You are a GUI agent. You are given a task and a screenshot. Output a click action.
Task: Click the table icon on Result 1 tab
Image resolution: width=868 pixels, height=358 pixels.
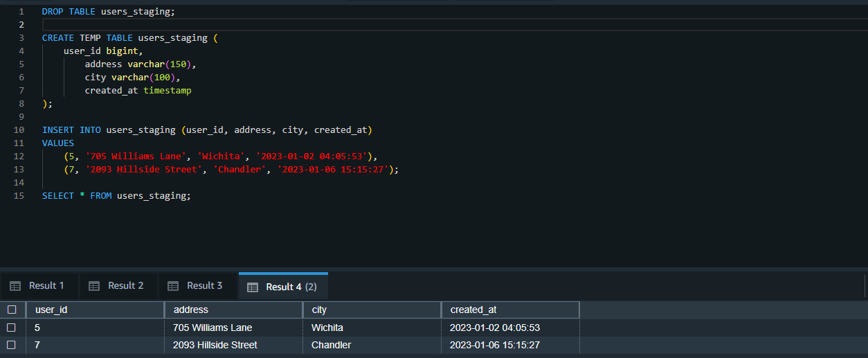tap(15, 286)
